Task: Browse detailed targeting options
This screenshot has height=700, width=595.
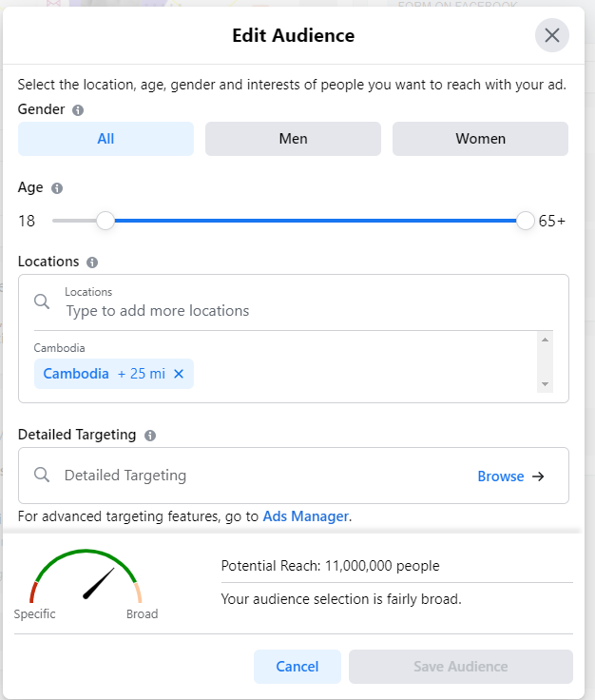Action: coord(510,476)
